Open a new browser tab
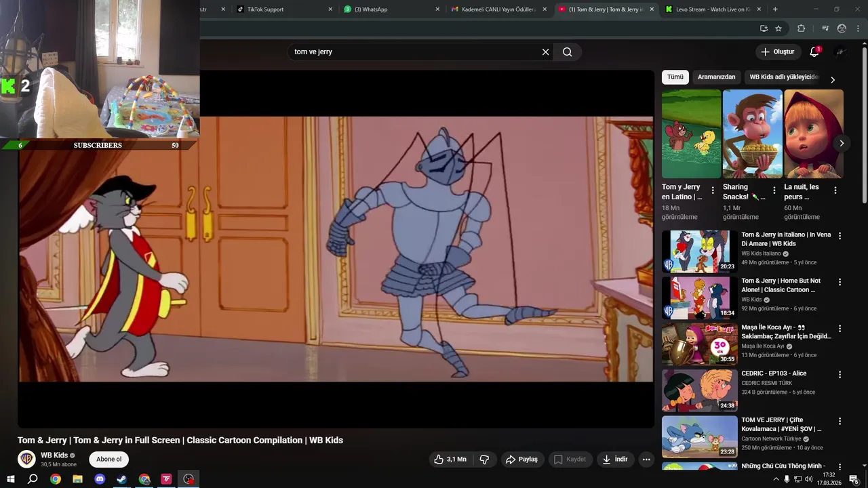 point(775,9)
